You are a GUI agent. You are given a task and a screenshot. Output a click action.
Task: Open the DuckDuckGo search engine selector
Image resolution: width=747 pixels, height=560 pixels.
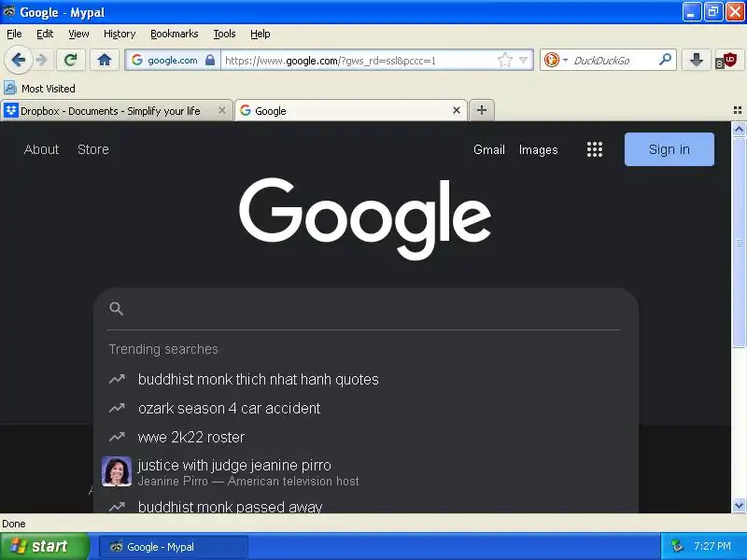click(556, 60)
